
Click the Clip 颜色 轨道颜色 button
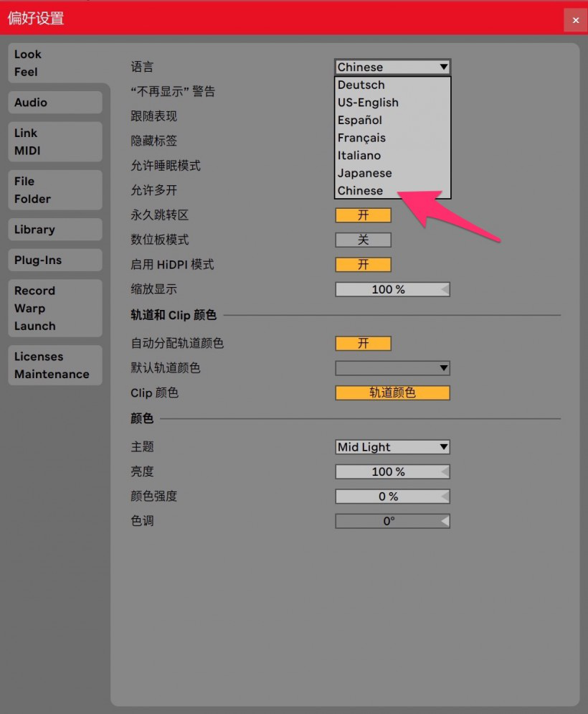point(393,393)
